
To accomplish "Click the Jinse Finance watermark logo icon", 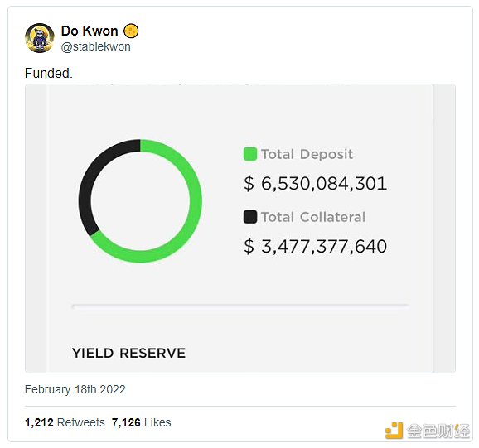I will [394, 431].
